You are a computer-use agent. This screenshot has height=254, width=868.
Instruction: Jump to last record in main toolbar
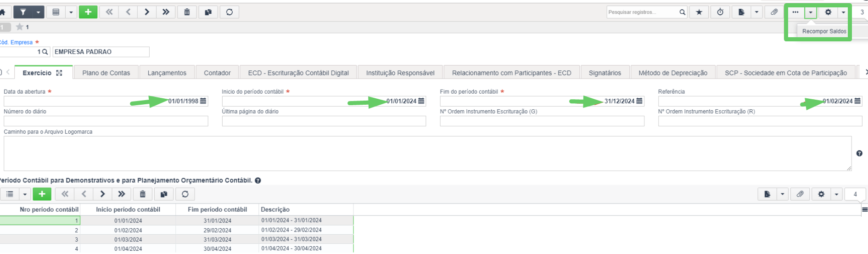(x=166, y=12)
